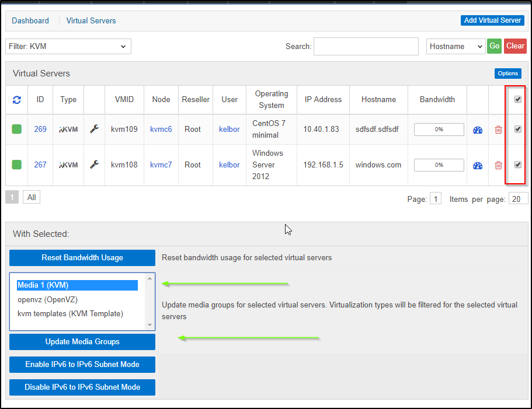This screenshot has height=409, width=532.
Task: Click the green status square for server 267
Action: 17,165
